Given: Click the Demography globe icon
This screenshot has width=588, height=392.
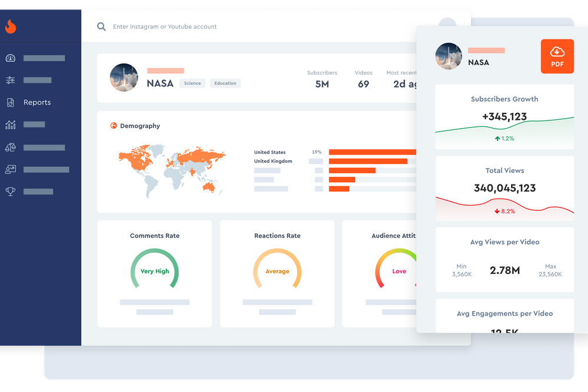Looking at the screenshot, I should (113, 126).
